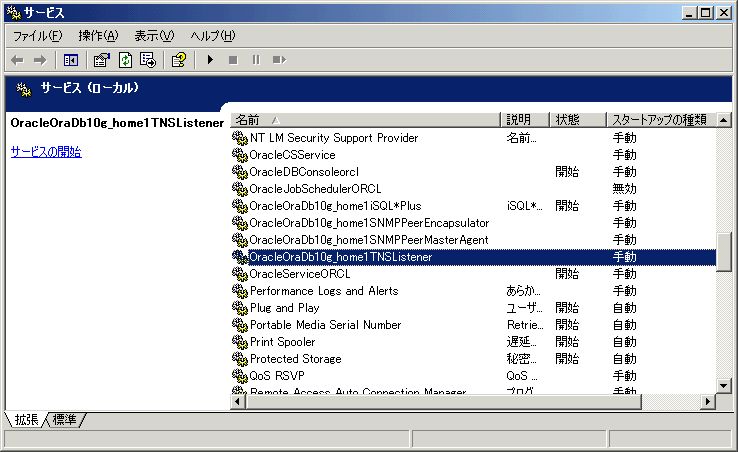738x452 pixels.
Task: Select the OracleCSService service name
Action: click(292, 155)
